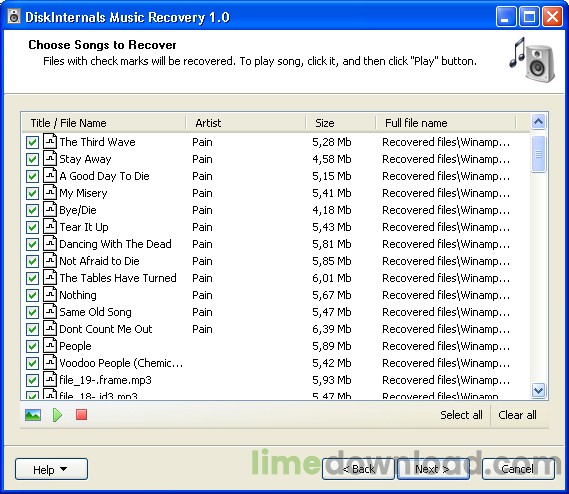Sort list by Size column header
This screenshot has width=569, height=494.
(x=341, y=123)
